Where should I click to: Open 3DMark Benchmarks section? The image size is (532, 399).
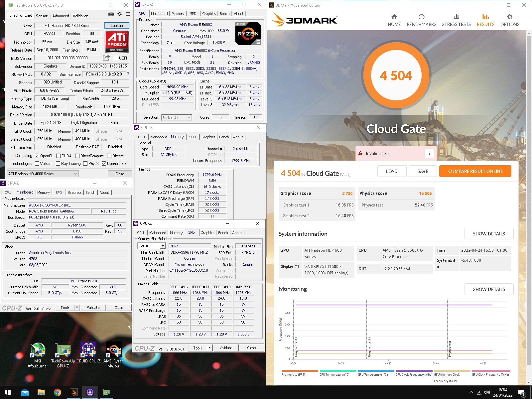pyautogui.click(x=422, y=20)
